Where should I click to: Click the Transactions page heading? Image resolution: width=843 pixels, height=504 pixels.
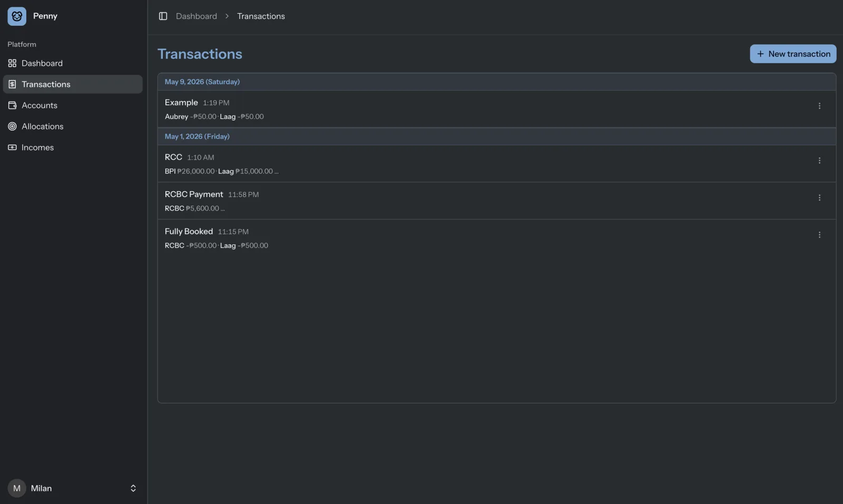200,54
